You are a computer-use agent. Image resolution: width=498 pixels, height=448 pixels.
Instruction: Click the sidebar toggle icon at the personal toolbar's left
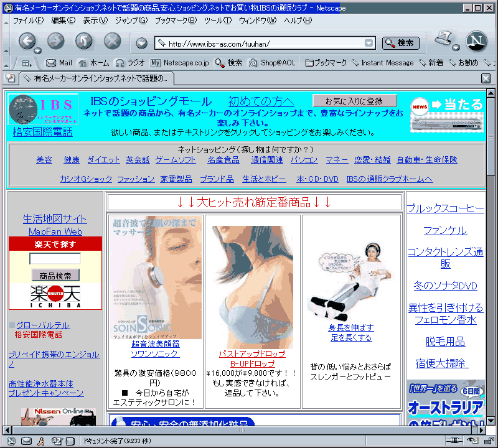(x=26, y=63)
